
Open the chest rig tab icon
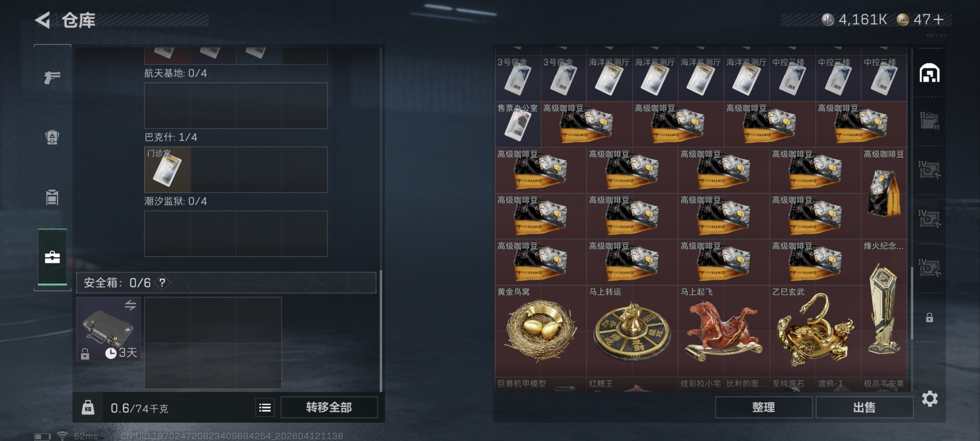tap(52, 197)
